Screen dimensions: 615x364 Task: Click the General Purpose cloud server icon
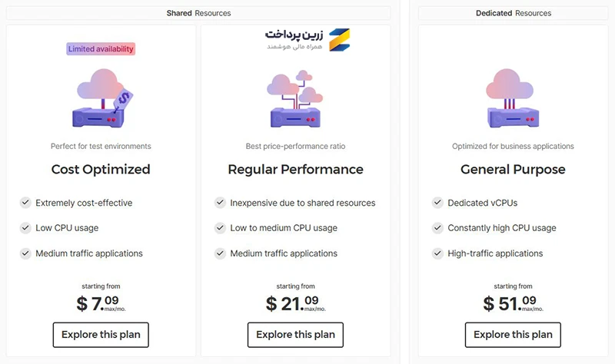[512, 98]
